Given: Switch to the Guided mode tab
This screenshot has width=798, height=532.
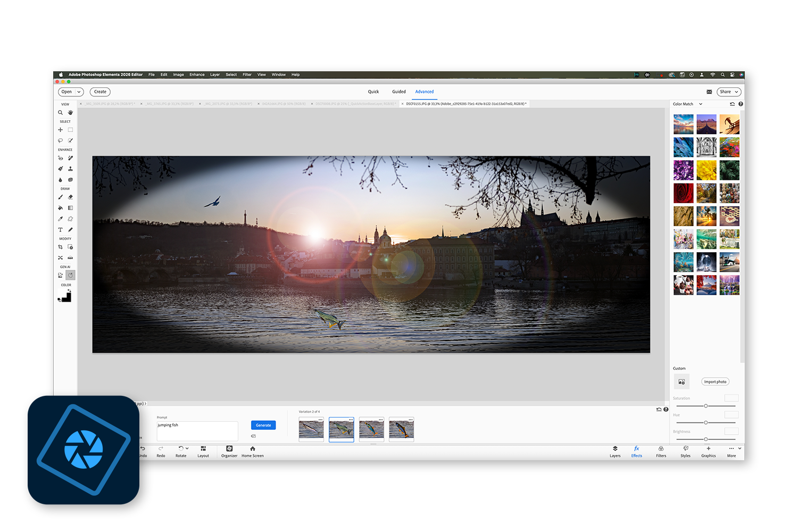Looking at the screenshot, I should pos(399,92).
